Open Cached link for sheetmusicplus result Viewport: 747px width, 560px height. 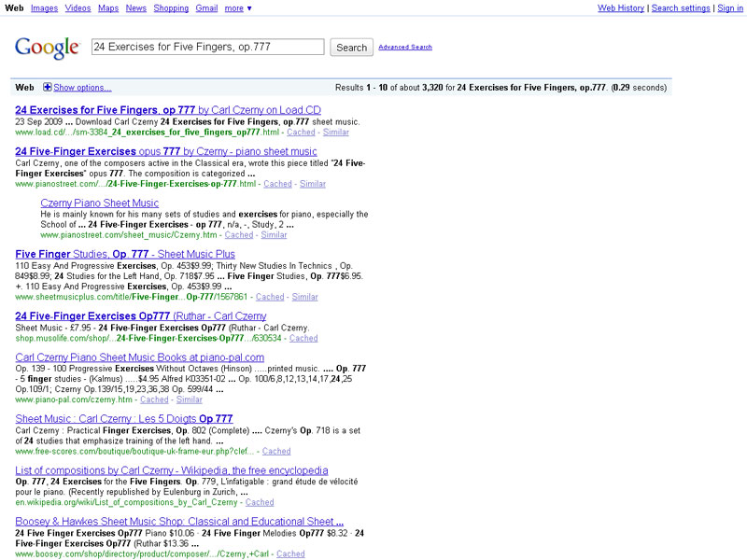(x=270, y=297)
